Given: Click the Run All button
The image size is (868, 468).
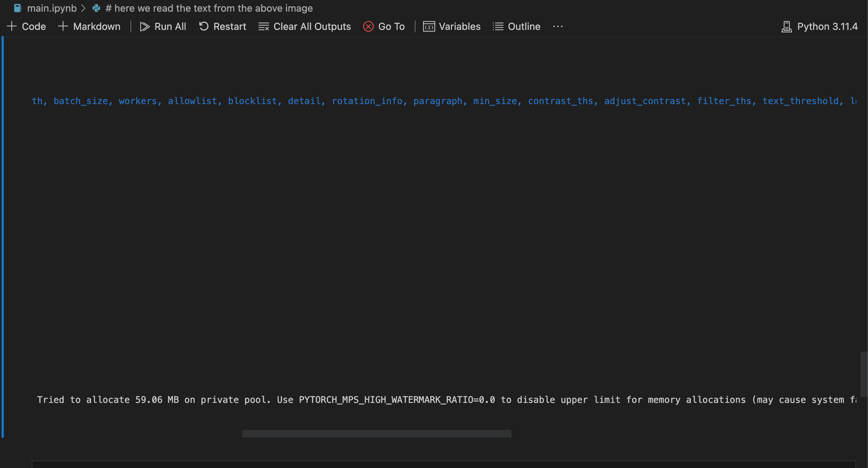Looking at the screenshot, I should point(170,26).
